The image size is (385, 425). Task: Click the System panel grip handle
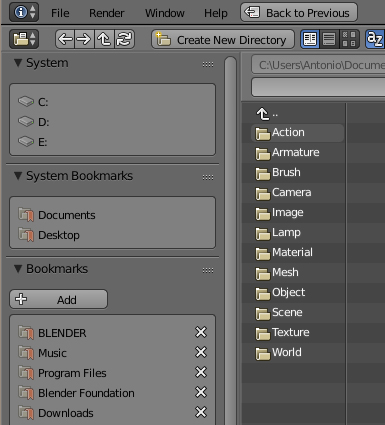click(x=208, y=64)
